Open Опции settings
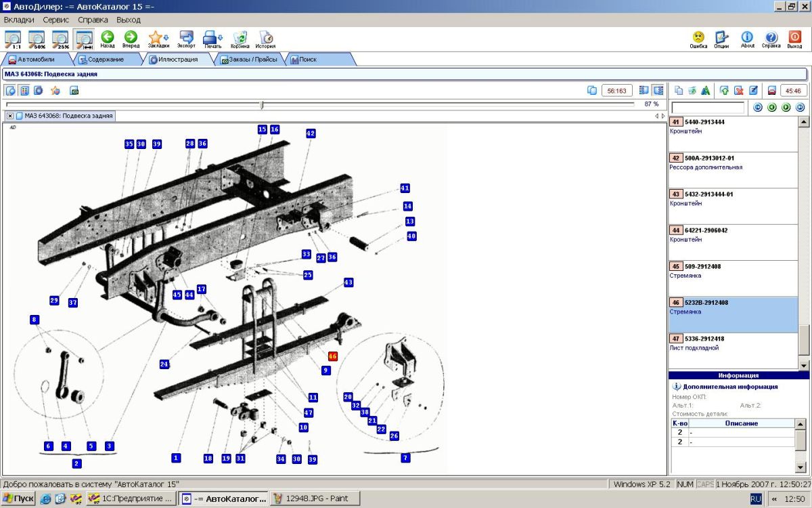The width and height of the screenshot is (812, 508). 721,39
